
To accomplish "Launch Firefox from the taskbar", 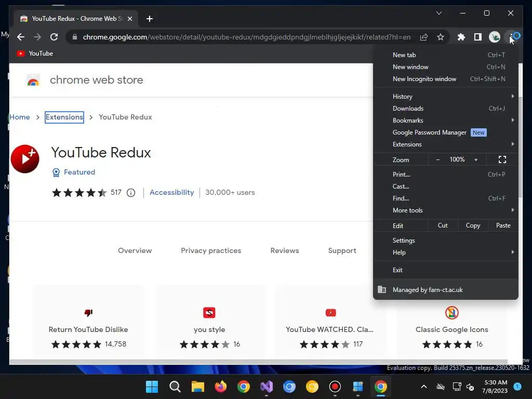I will (220, 387).
